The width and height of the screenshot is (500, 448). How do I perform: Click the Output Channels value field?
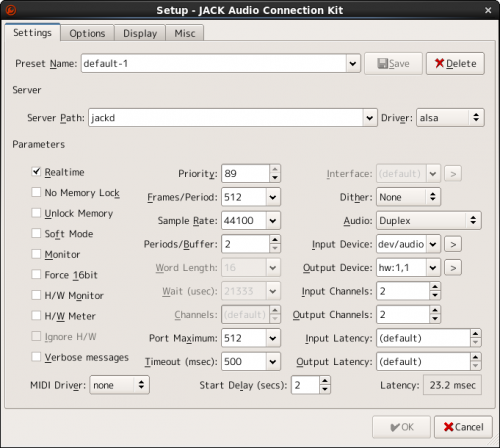coord(403,314)
